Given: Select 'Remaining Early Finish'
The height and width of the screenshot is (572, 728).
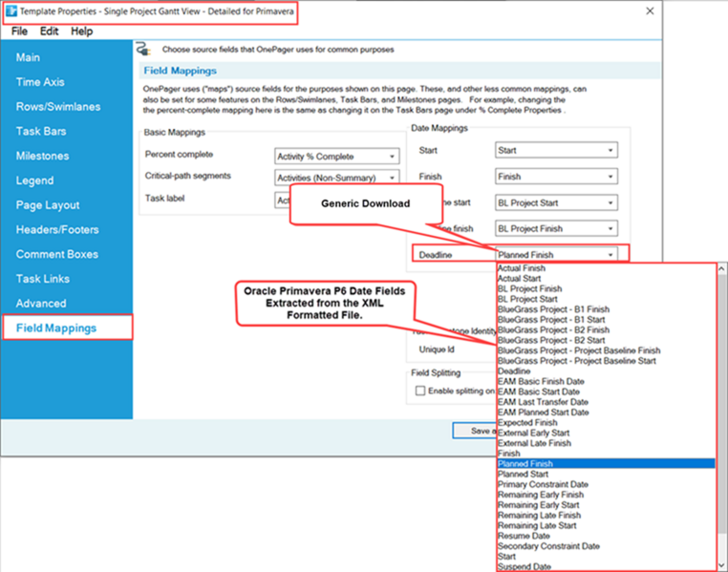Looking at the screenshot, I should [606, 495].
